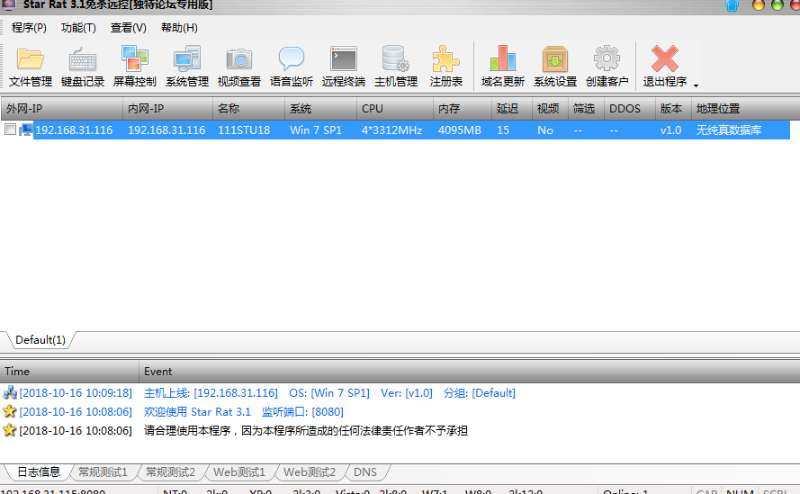Screen dimensions: 800x494
Task: Click the star icon beside 欢迎使用 log entry
Action: pos(10,411)
